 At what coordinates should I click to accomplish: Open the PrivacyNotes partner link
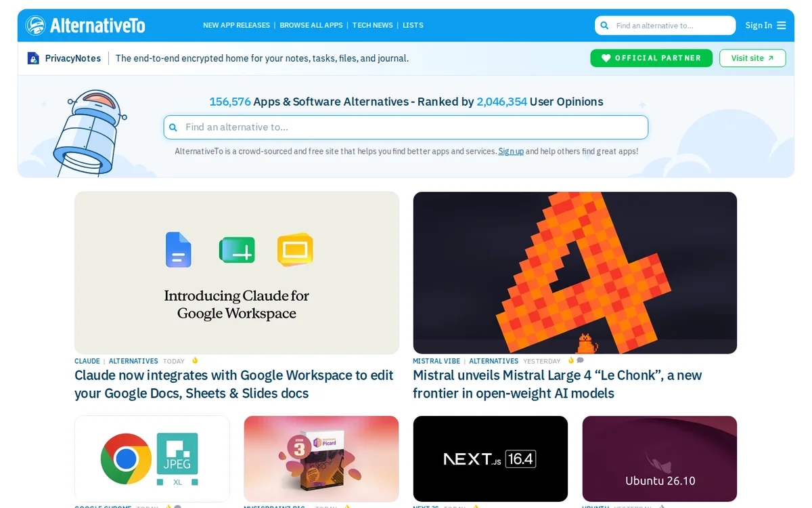(73, 58)
